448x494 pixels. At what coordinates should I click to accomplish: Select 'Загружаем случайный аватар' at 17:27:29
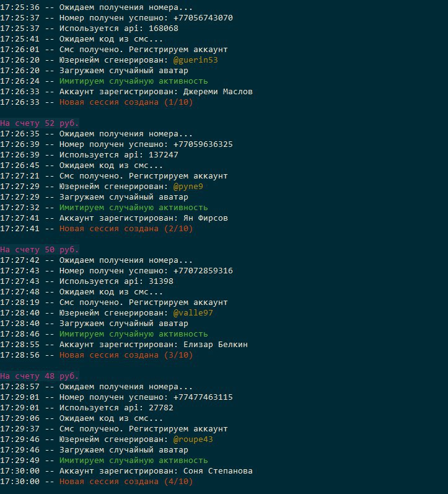pyautogui.click(x=124, y=197)
